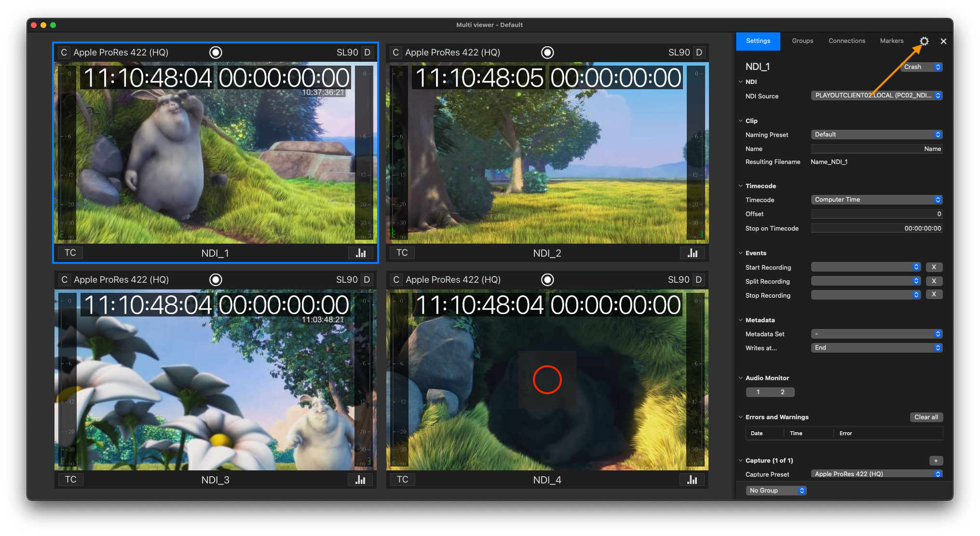Image resolution: width=980 pixels, height=536 pixels.
Task: Click the record button on NDI_2 viewer
Action: point(547,52)
